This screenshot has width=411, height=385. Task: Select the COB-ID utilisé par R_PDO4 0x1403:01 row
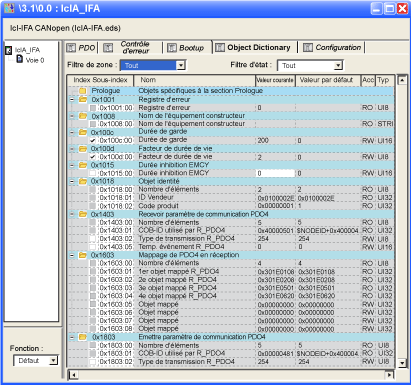(231, 230)
